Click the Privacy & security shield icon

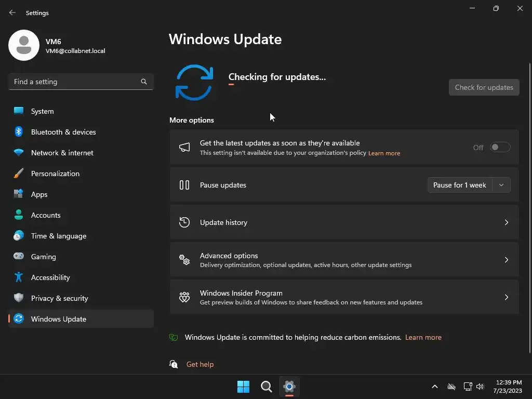[19, 298]
